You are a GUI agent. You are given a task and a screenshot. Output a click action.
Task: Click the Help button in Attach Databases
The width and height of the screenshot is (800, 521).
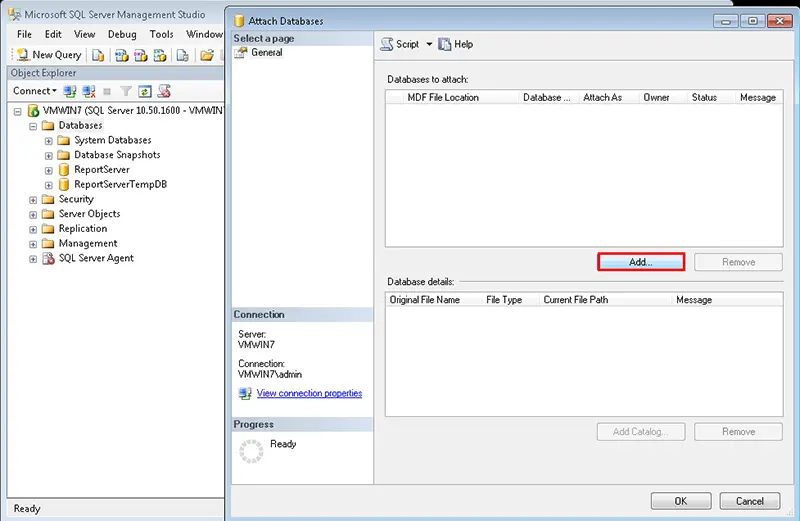click(x=456, y=44)
